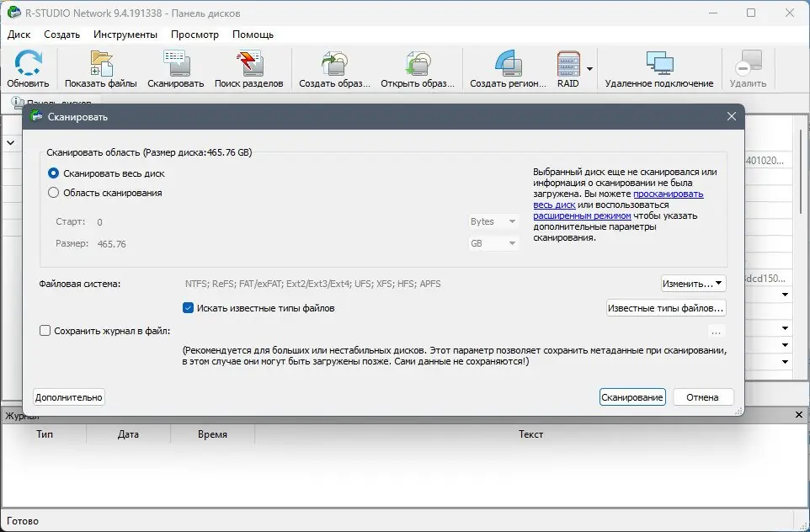Open the Диск menu
The height and width of the screenshot is (532, 810).
tap(19, 35)
